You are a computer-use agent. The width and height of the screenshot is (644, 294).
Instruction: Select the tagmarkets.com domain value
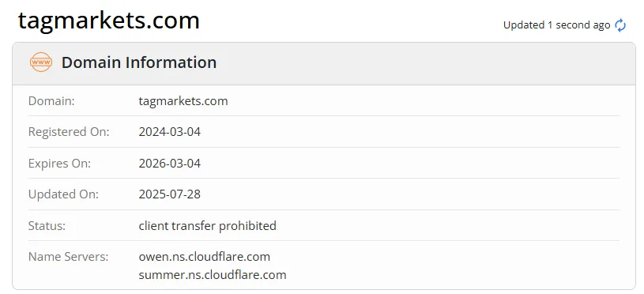(x=183, y=101)
